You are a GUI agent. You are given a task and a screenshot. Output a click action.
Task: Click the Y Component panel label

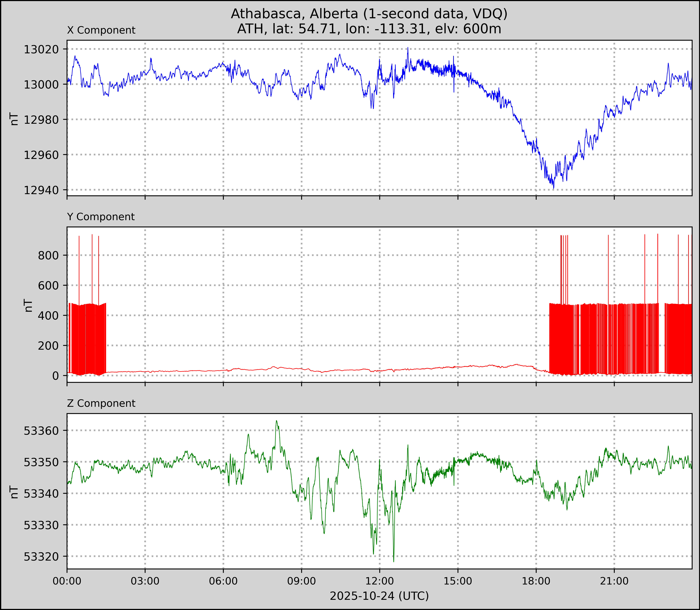[101, 217]
